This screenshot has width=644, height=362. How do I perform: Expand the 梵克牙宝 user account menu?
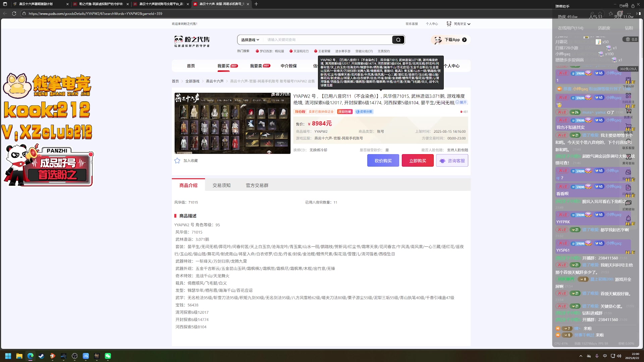pos(459,24)
